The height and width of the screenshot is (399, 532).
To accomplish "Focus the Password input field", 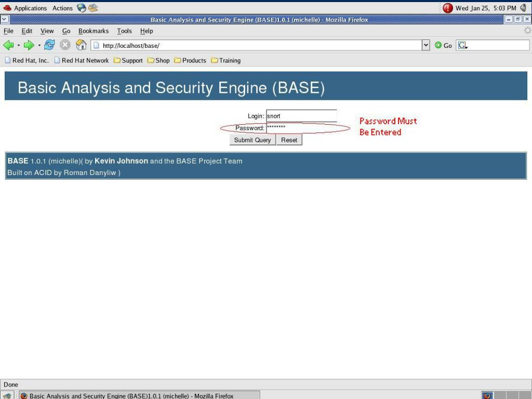I will click(x=302, y=128).
